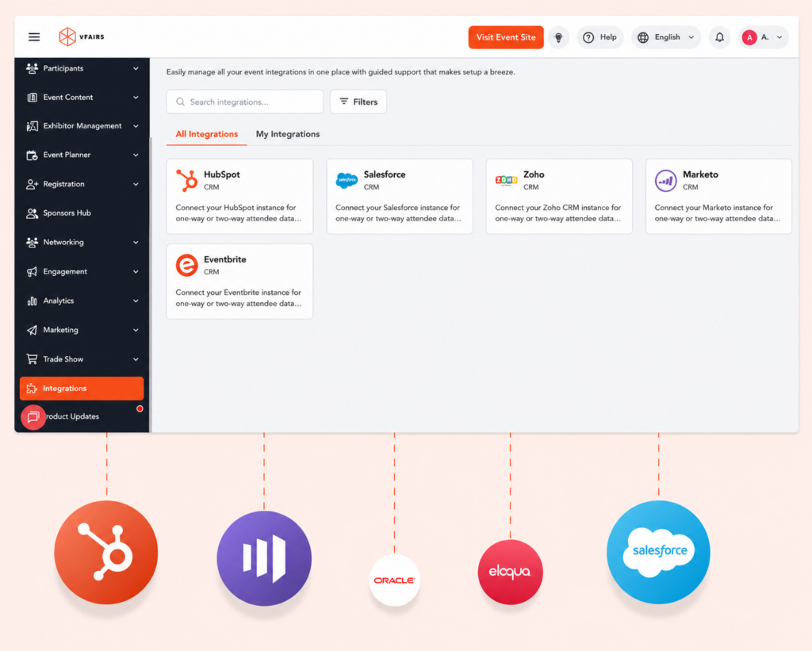812x651 pixels.
Task: Click the Zoho logo in its card
Action: click(506, 180)
